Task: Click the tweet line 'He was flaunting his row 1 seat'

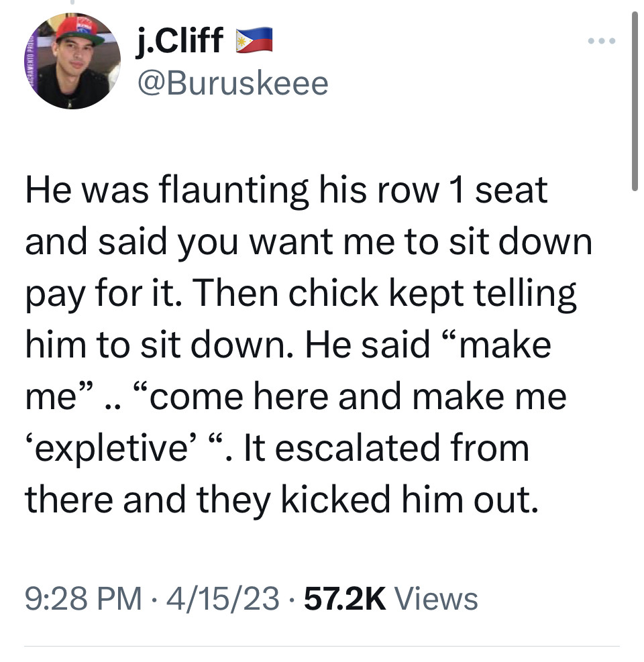Action: point(286,192)
